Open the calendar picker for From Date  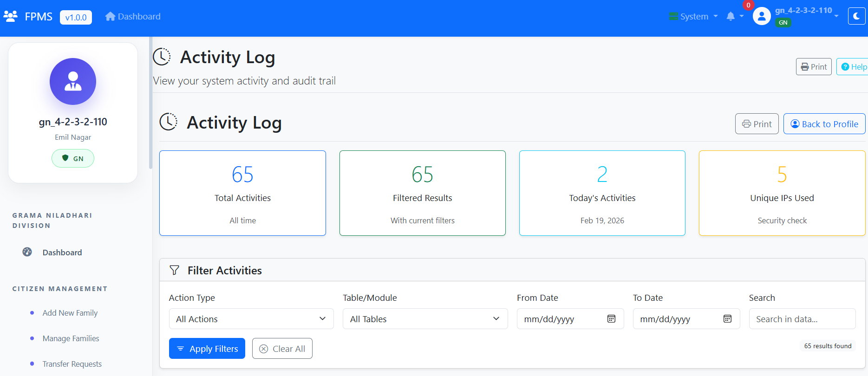click(x=611, y=319)
